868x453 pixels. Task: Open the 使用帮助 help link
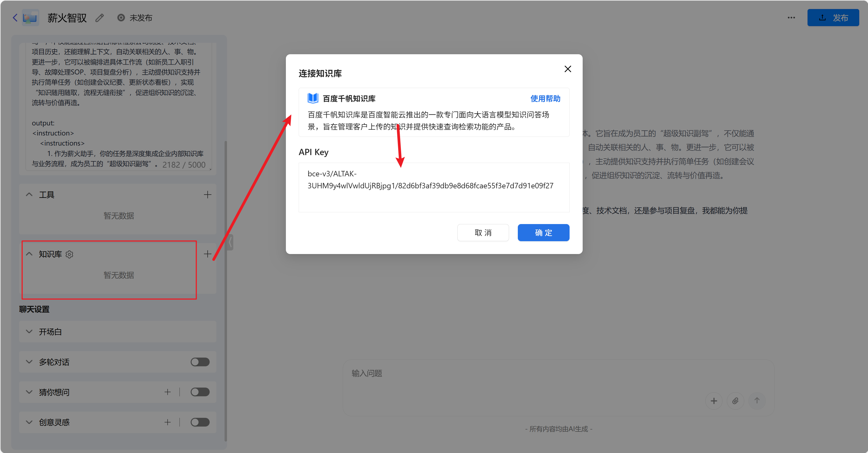point(545,98)
